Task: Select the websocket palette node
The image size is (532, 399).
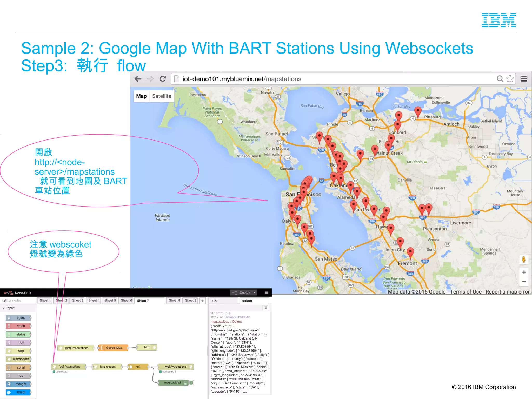Action: tap(18, 359)
